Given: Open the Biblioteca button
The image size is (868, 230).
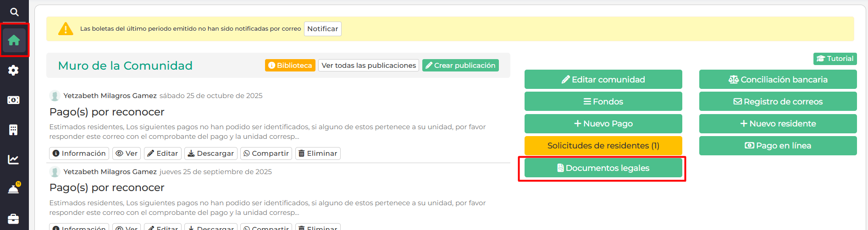Looking at the screenshot, I should coord(290,66).
